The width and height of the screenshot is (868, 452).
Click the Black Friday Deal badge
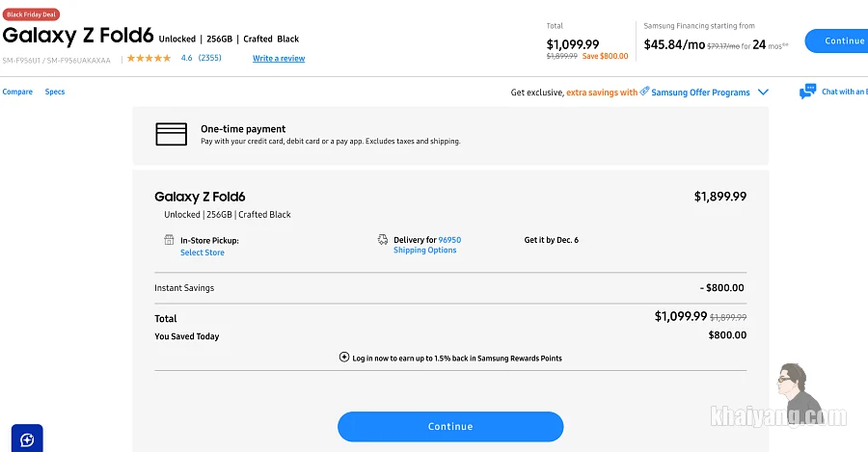tap(31, 14)
